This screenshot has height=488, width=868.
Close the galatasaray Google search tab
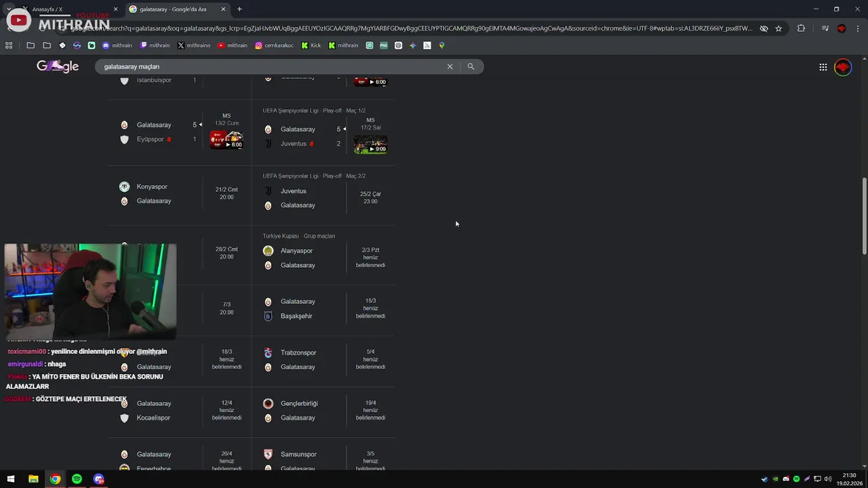(x=223, y=9)
